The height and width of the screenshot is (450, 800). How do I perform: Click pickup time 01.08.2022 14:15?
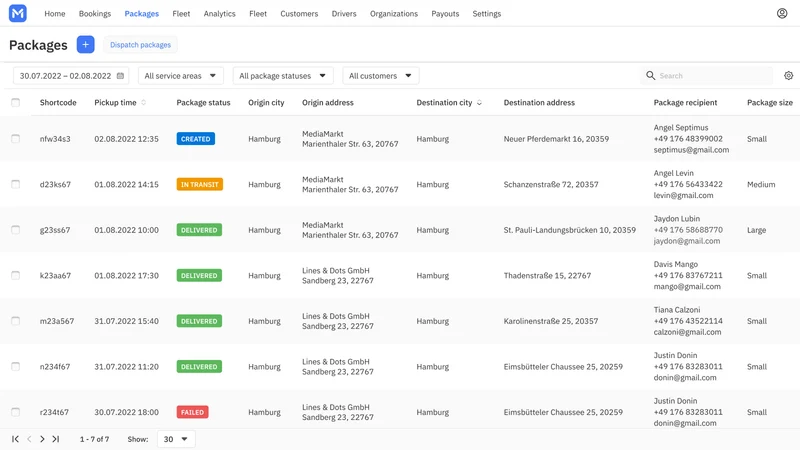(127, 184)
